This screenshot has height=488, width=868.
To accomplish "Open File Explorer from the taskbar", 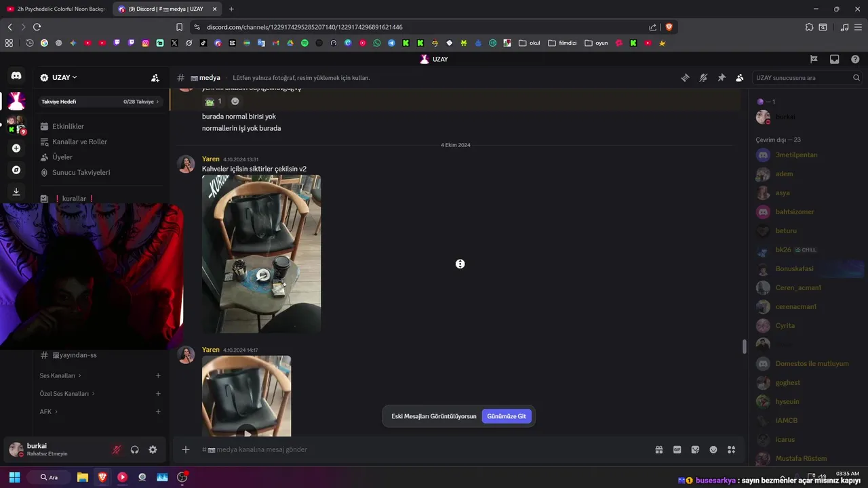I will coord(83,477).
